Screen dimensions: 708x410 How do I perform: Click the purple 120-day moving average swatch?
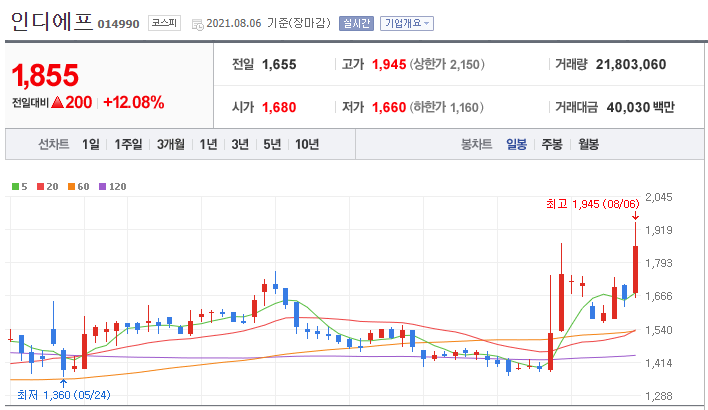click(x=102, y=186)
